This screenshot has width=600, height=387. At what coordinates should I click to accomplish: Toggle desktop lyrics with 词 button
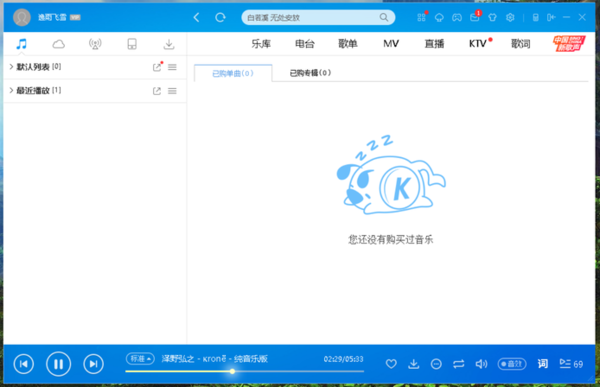[x=543, y=364]
